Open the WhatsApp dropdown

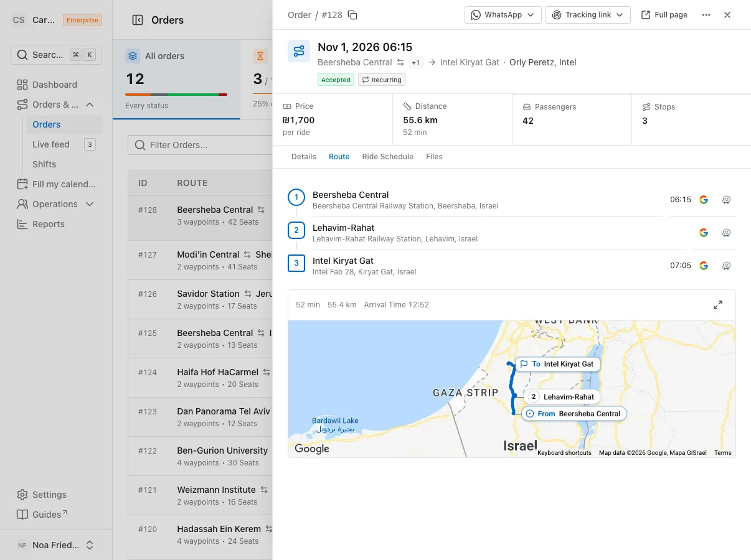tap(503, 15)
